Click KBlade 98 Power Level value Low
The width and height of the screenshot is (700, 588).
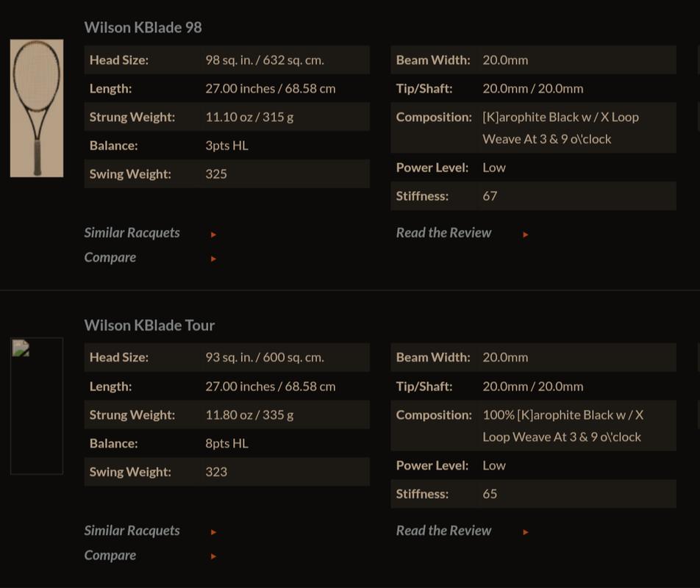tap(494, 168)
